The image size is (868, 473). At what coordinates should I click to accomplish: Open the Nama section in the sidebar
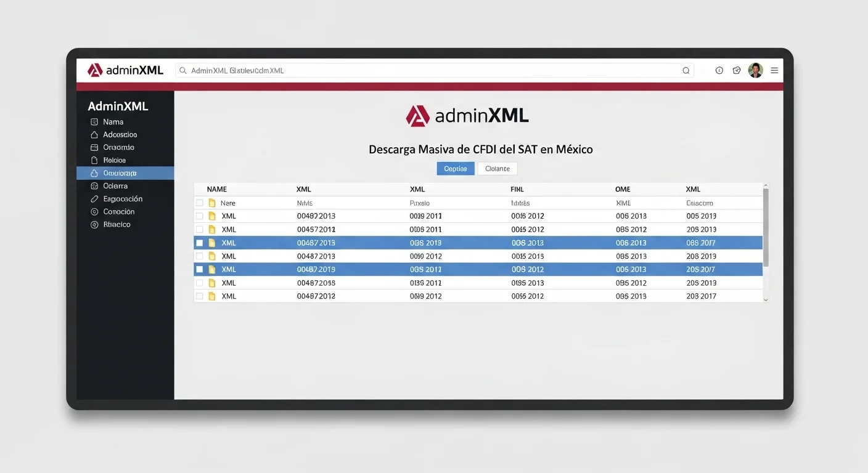coord(113,121)
